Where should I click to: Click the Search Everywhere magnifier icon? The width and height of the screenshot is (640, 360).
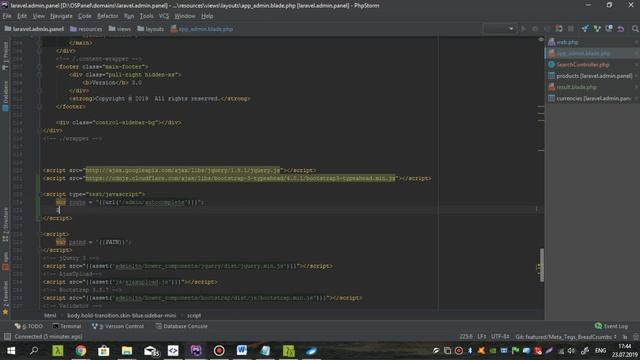pos(635,29)
